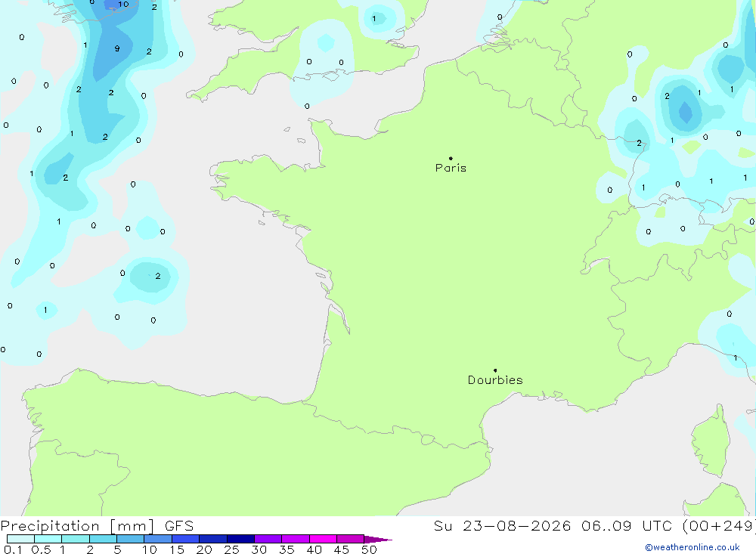
Task: Pick the 35–40 mm purple legend swatch
Action: pyautogui.click(x=296, y=539)
